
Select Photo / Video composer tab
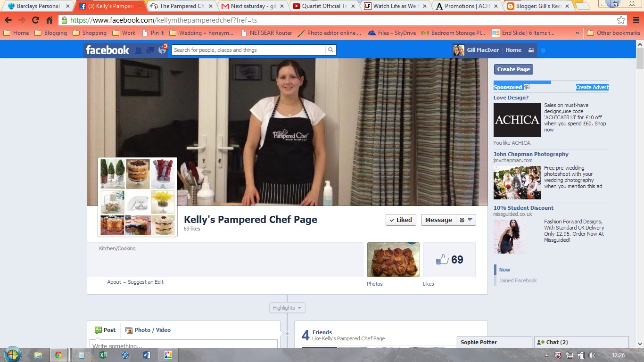[x=148, y=330]
